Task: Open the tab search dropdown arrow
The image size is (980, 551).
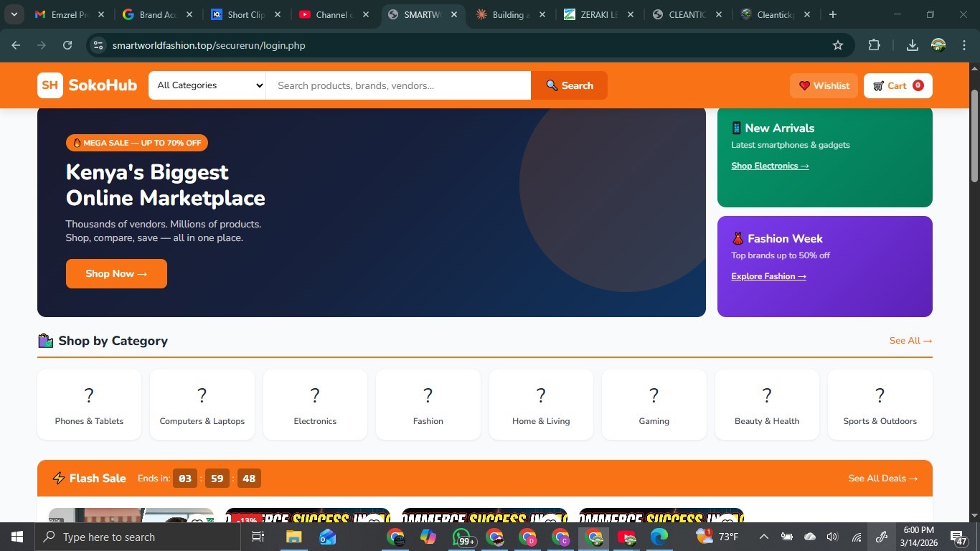Action: pos(14,14)
